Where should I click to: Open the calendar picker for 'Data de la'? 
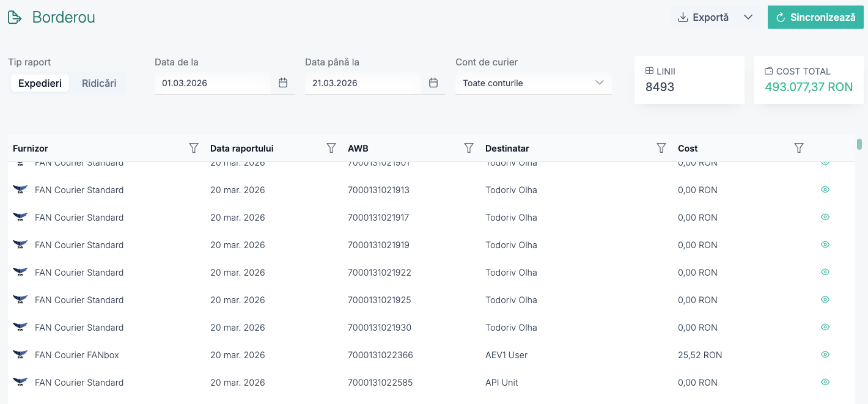[283, 83]
